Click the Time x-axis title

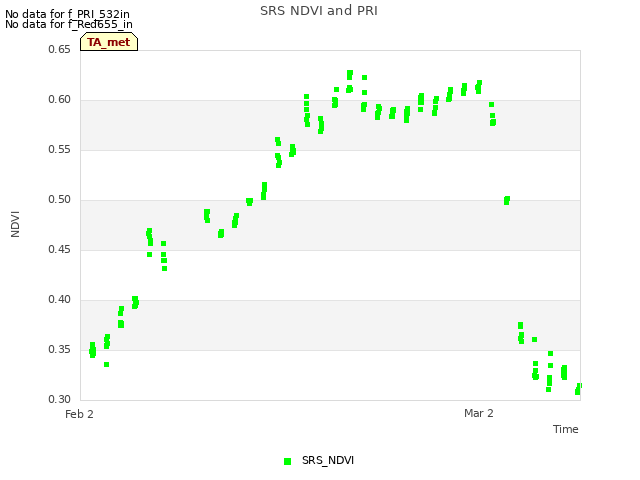tap(566, 429)
